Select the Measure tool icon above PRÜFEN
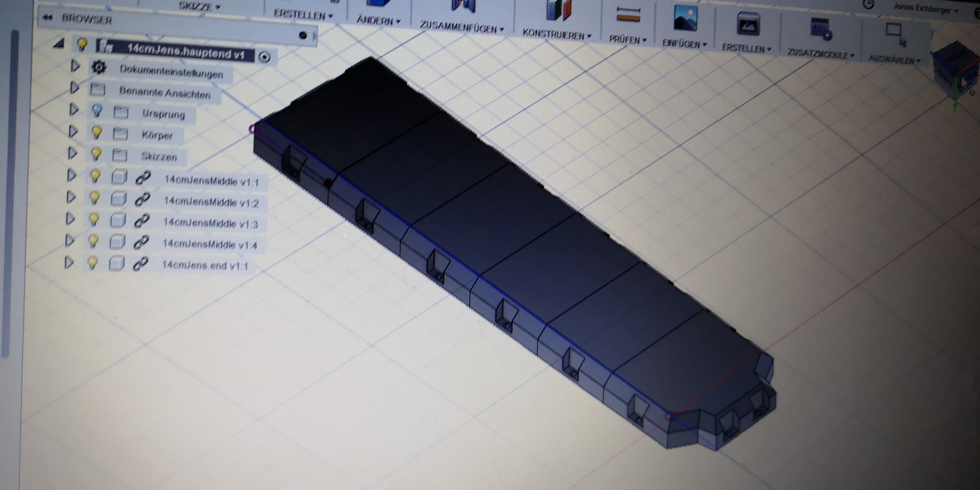The height and width of the screenshot is (490, 980). click(628, 15)
